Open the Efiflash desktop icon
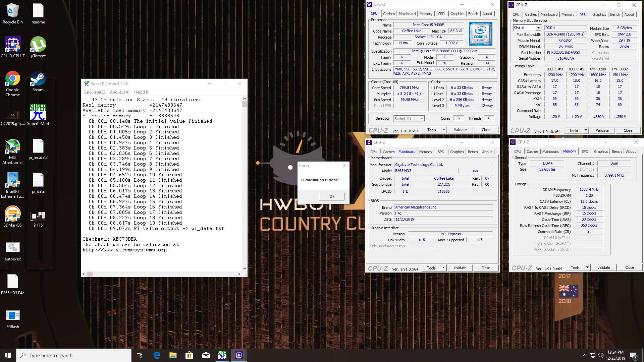The height and width of the screenshot is (362, 644). [13, 318]
